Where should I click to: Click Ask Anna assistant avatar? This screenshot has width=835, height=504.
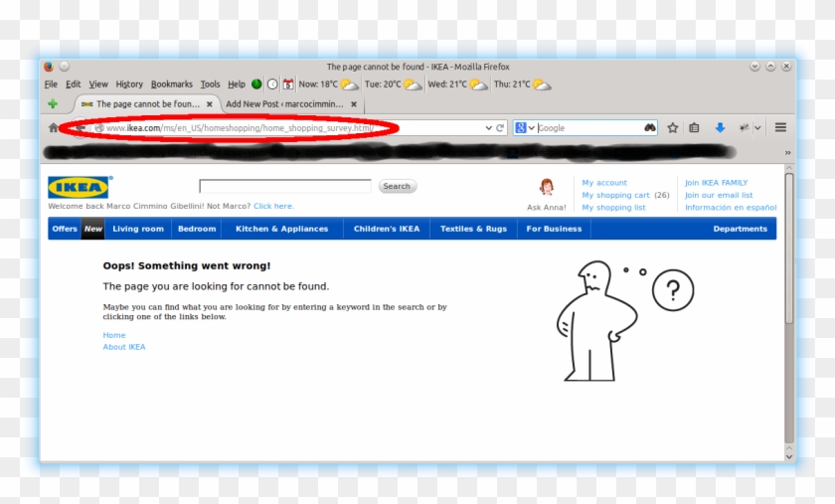(547, 188)
